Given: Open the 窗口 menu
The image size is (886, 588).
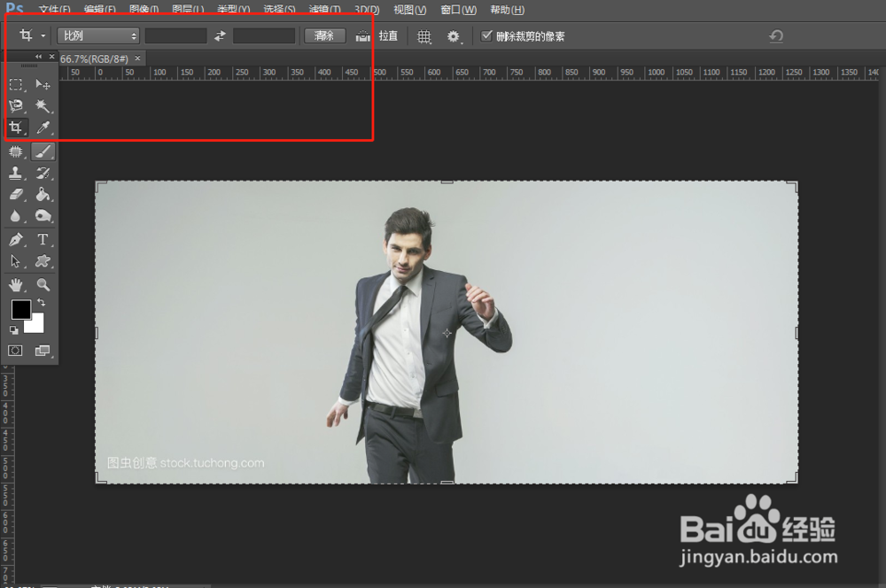Looking at the screenshot, I should 458,10.
